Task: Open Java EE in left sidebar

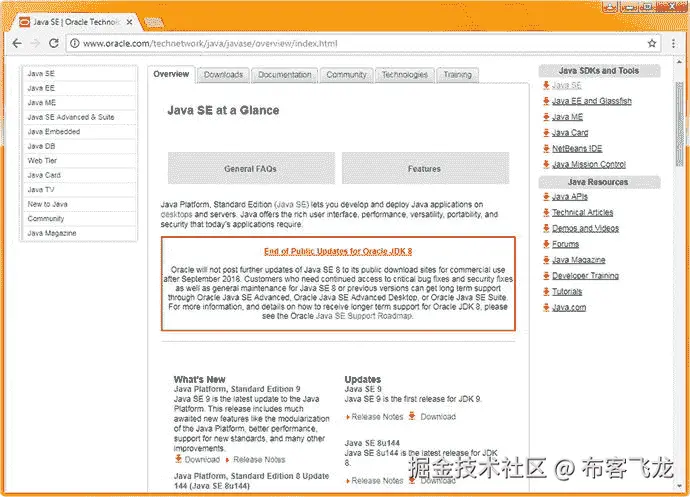Action: [x=80, y=88]
